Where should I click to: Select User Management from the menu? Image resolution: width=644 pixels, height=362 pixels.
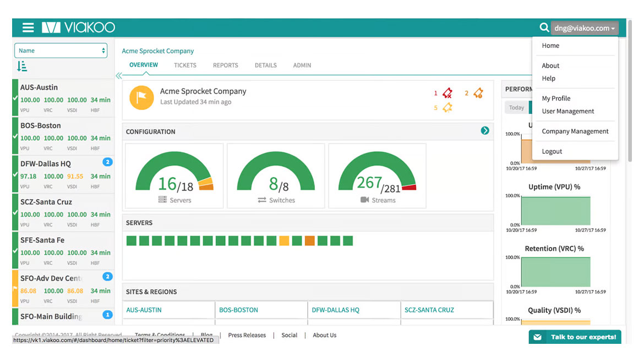point(567,111)
